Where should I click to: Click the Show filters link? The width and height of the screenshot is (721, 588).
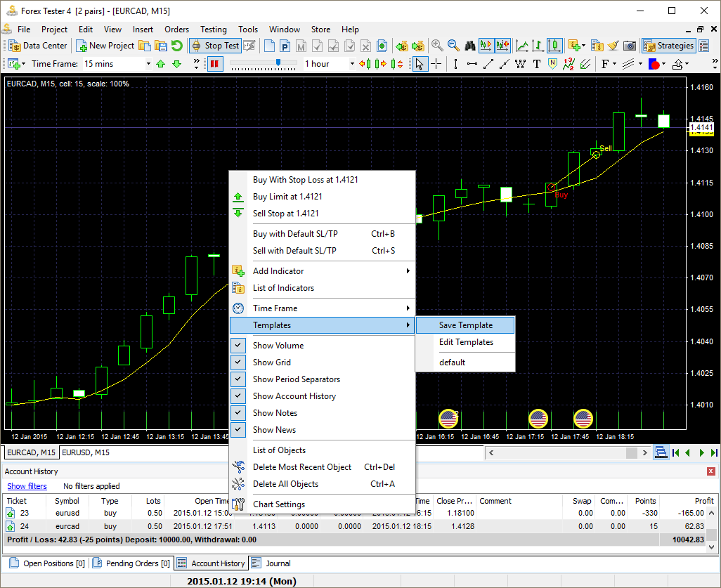point(27,486)
